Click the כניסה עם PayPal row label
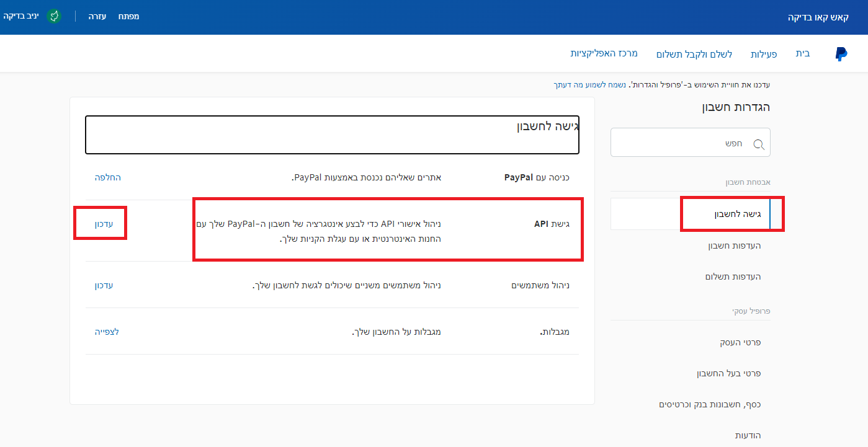The image size is (868, 447). point(537,177)
